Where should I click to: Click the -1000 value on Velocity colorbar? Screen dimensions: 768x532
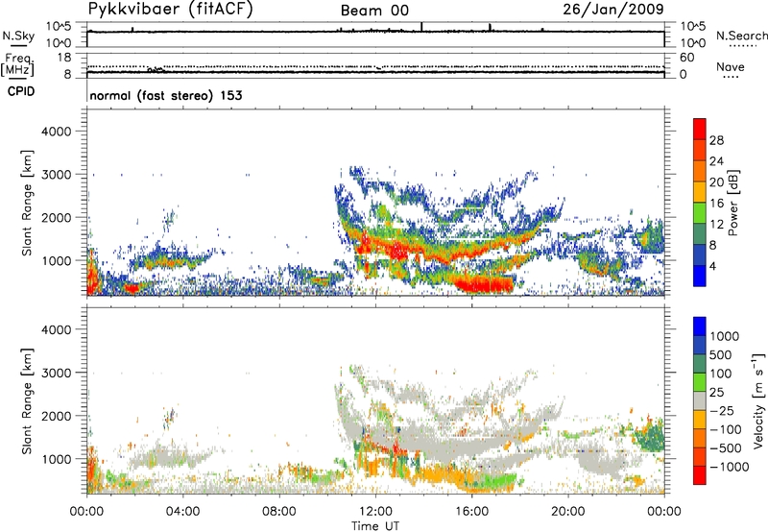click(730, 467)
